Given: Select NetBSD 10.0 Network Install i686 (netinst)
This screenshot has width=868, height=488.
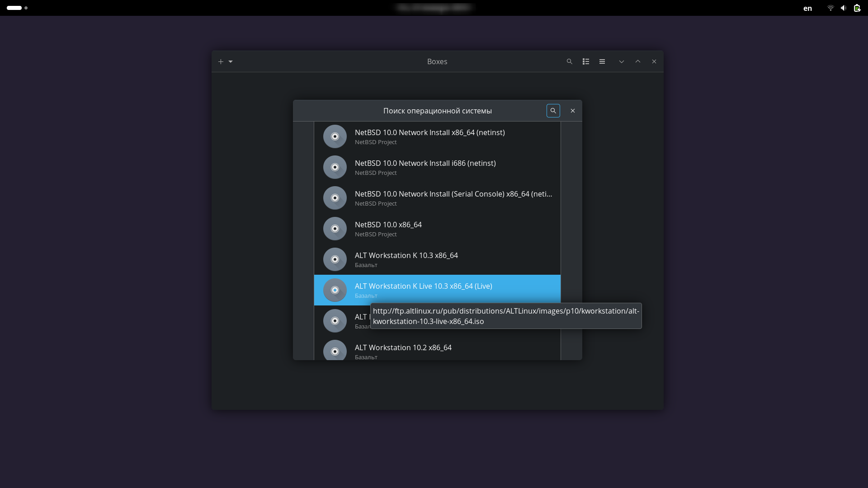Looking at the screenshot, I should click(437, 167).
